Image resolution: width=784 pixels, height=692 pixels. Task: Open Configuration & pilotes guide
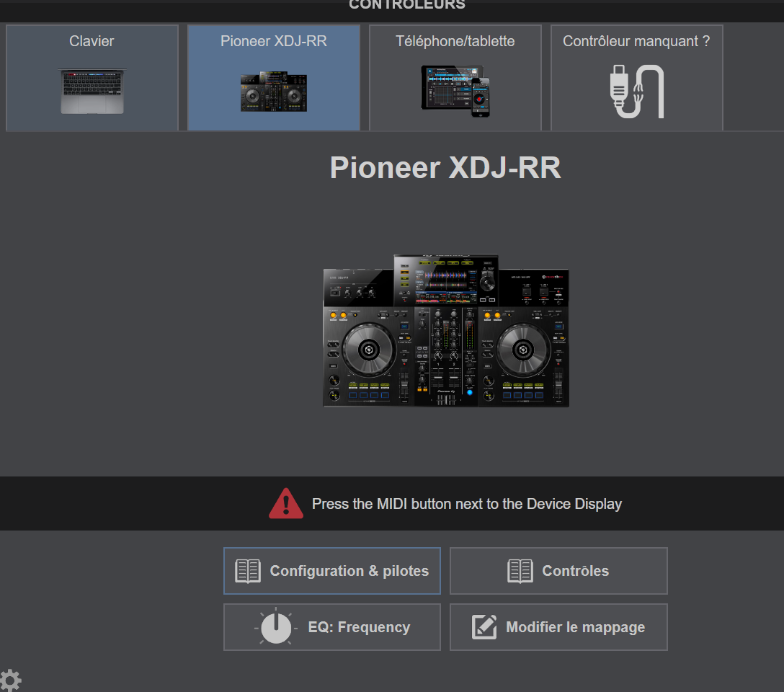pos(349,571)
